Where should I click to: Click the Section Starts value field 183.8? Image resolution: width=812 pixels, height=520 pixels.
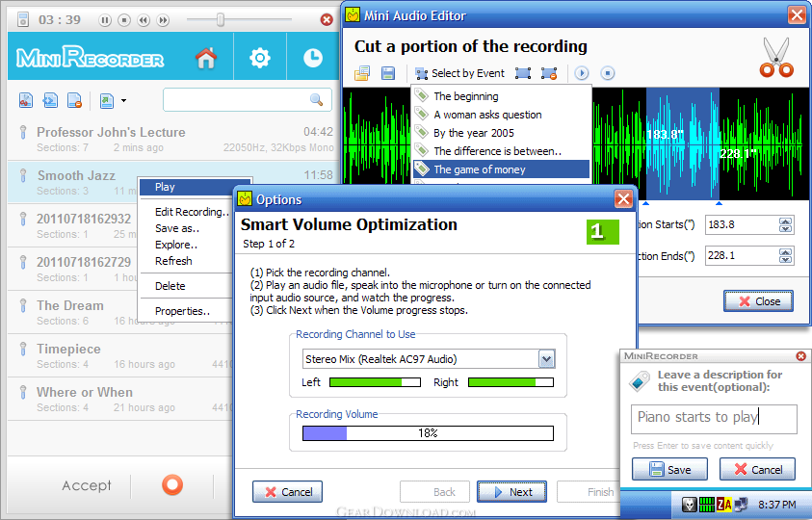[741, 224]
